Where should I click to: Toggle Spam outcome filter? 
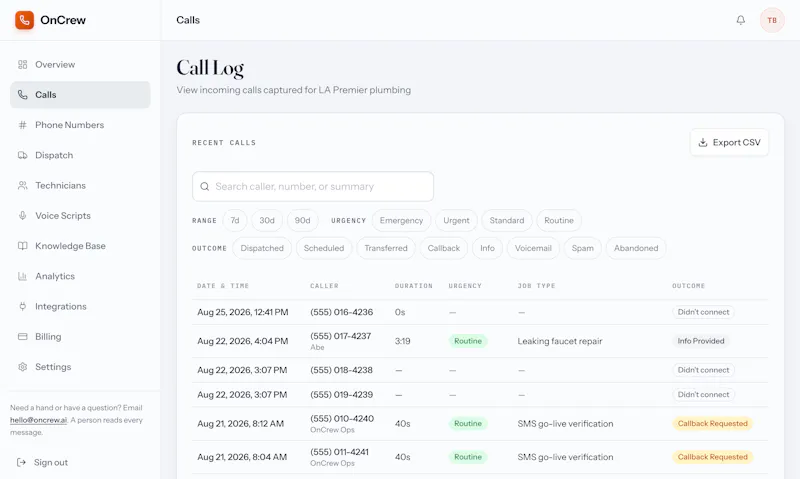583,248
